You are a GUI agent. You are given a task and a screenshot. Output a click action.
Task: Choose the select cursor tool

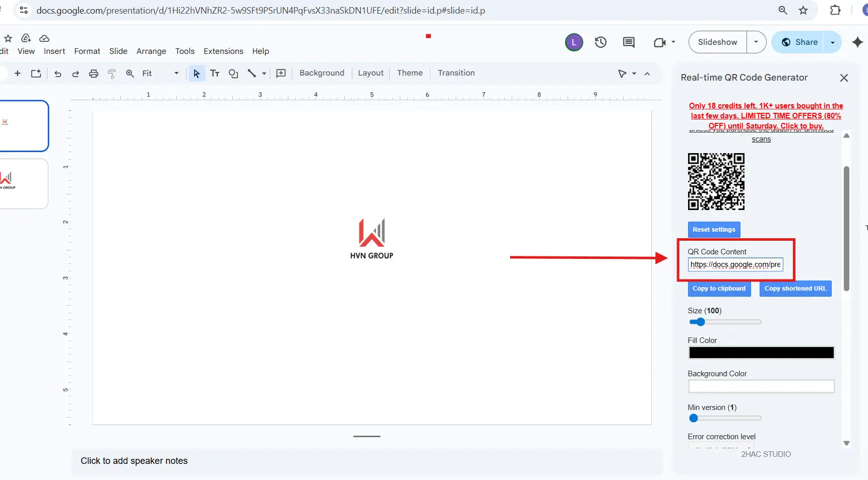tap(196, 74)
